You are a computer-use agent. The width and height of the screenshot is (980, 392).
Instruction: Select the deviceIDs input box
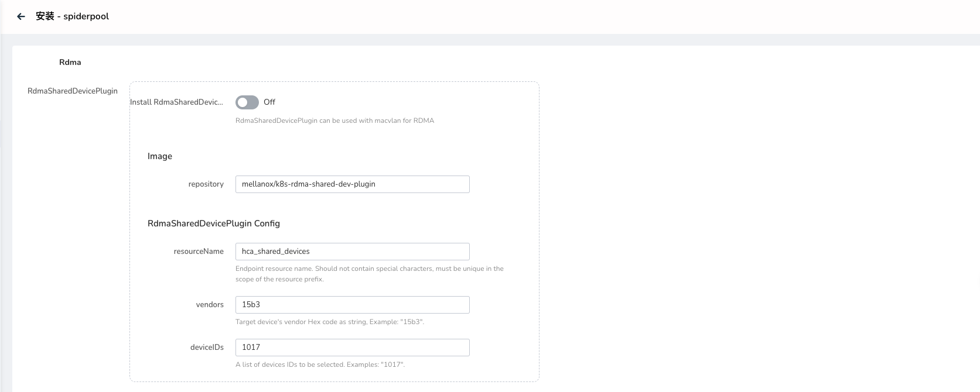352,348
